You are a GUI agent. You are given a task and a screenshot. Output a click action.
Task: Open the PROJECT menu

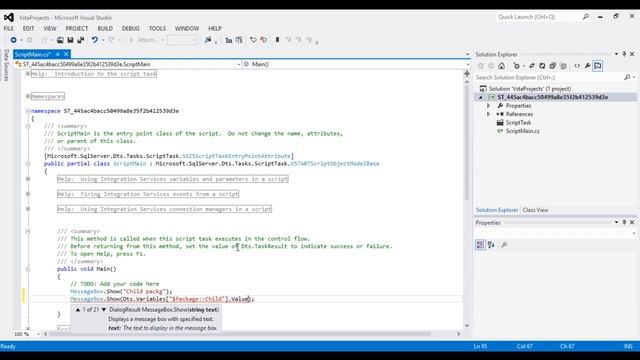pyautogui.click(x=77, y=29)
